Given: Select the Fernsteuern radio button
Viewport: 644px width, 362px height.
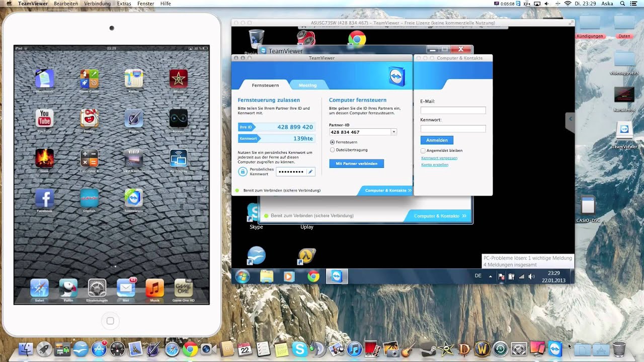Looking at the screenshot, I should point(332,142).
